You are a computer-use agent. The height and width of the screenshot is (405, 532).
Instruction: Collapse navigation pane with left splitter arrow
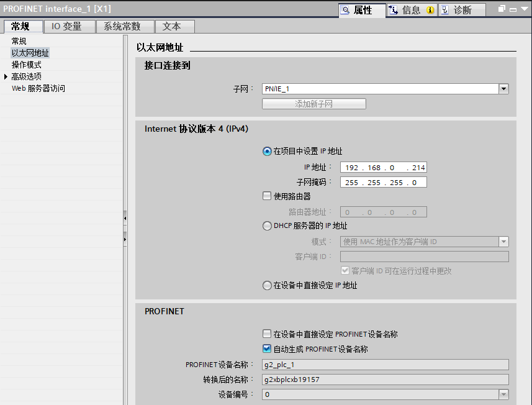[x=125, y=219]
